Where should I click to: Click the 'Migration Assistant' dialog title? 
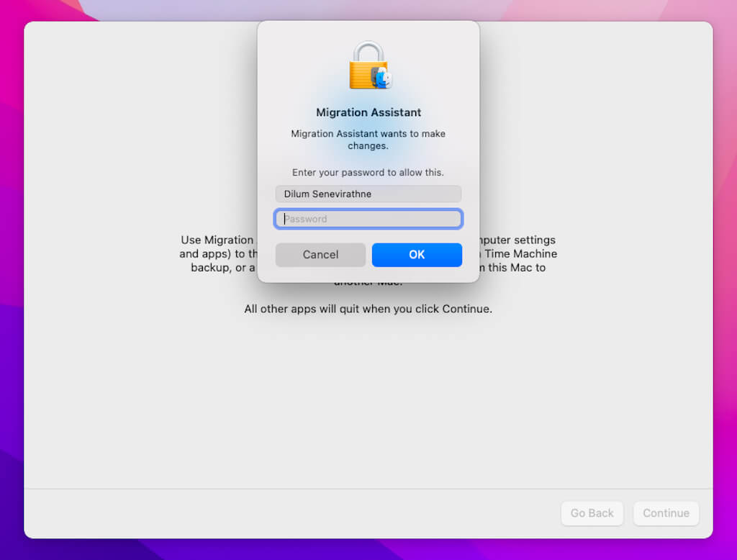pos(368,112)
